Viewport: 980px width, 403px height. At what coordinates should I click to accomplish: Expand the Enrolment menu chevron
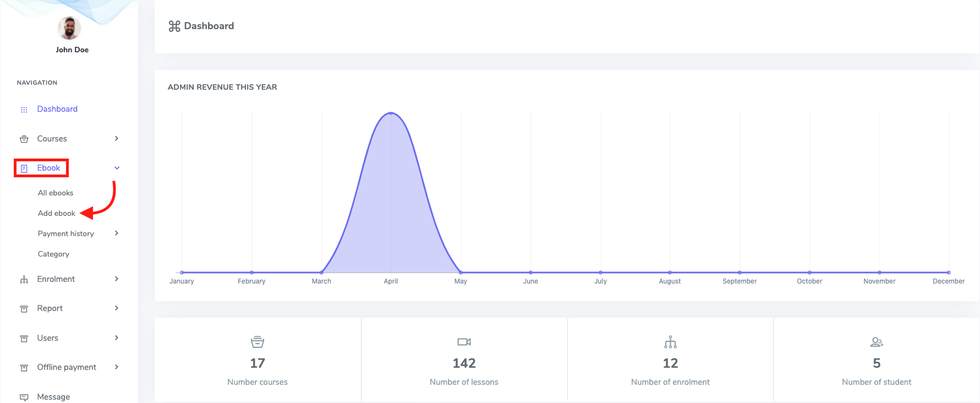pos(117,279)
